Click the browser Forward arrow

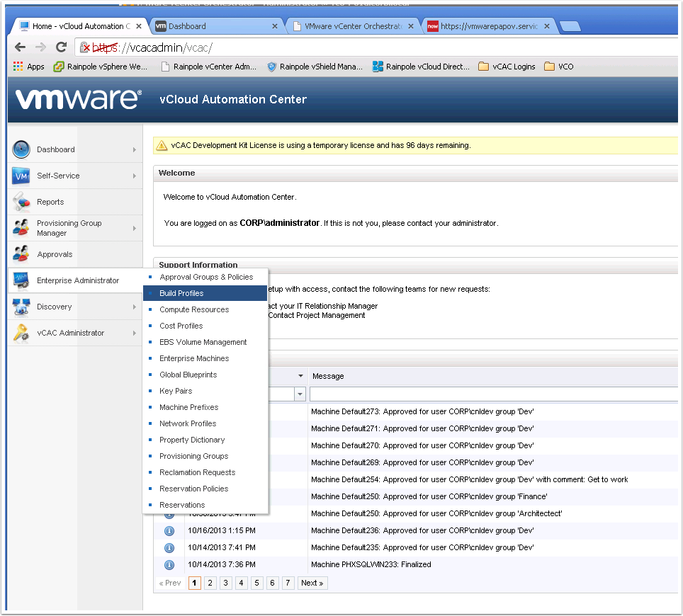(x=40, y=47)
